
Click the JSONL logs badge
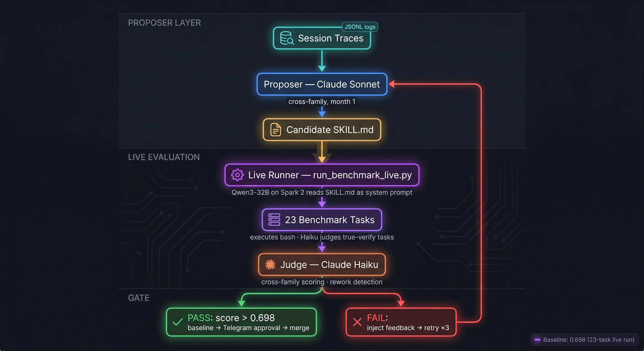click(x=360, y=27)
